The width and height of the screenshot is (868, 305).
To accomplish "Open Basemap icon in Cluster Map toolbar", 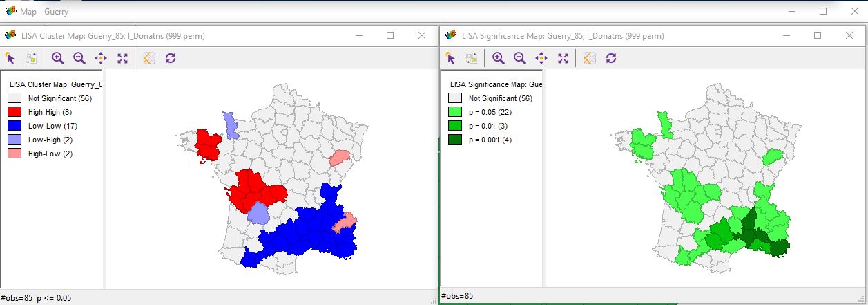I will click(148, 58).
